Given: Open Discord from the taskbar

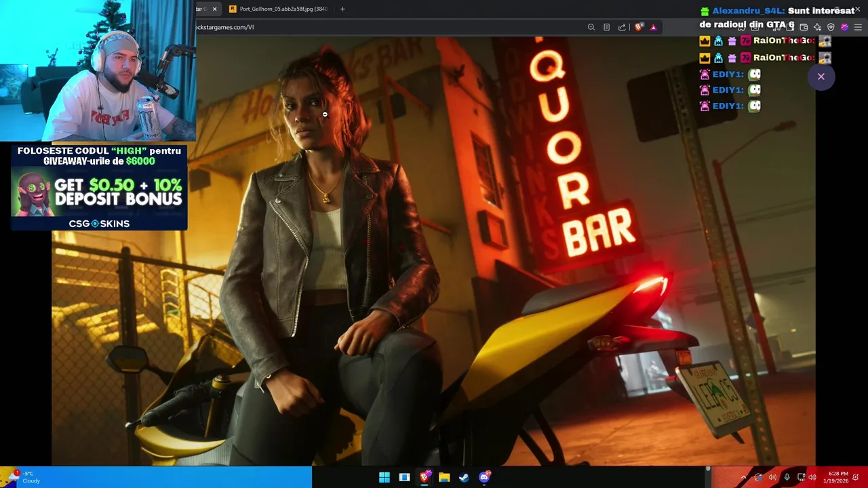Looking at the screenshot, I should point(484,477).
